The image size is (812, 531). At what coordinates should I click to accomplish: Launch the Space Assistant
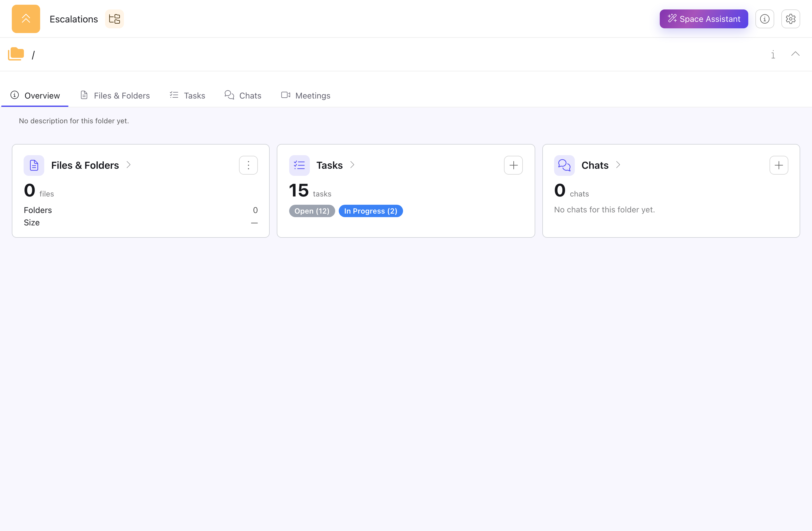coord(703,19)
